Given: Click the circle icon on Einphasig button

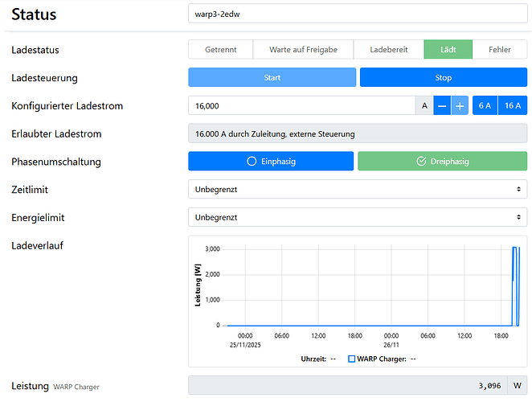Looking at the screenshot, I should pos(252,162).
